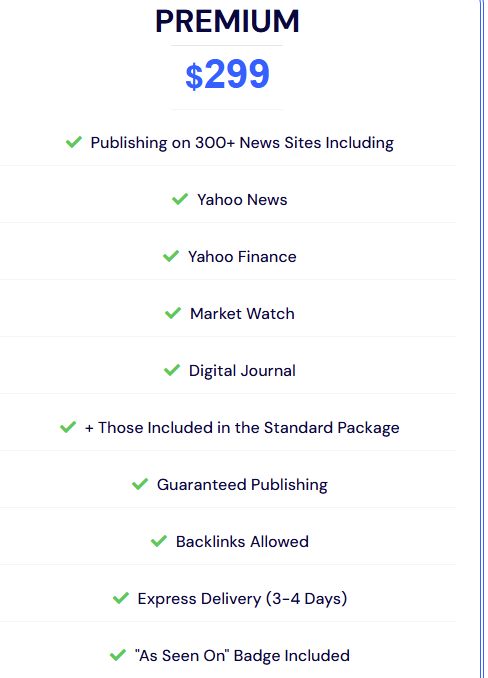Select the PREMIUM plan heading
488x678 pixels.
[x=227, y=21]
